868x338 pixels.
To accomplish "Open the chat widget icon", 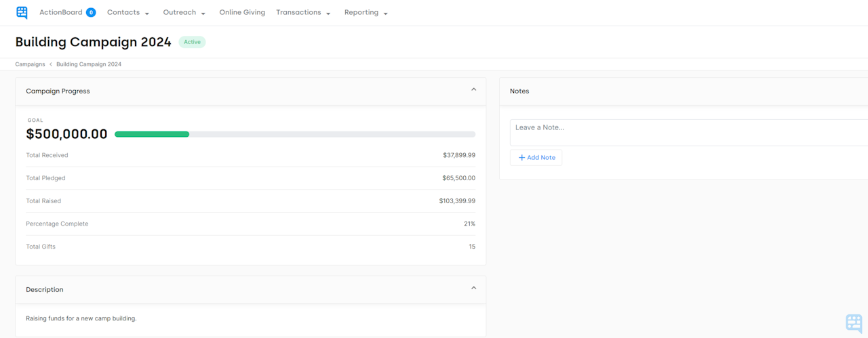I will click(x=854, y=323).
